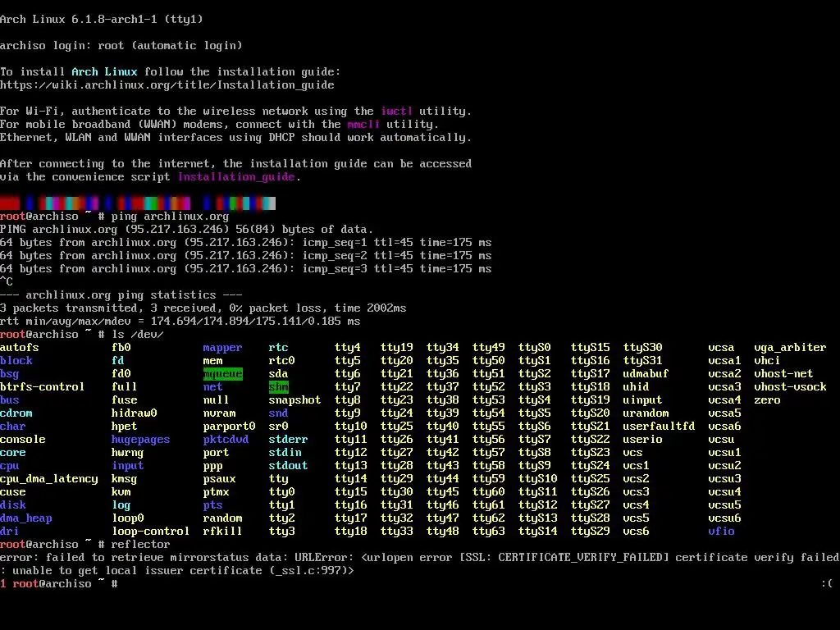This screenshot has width=840, height=630.
Task: Click the 'vga_arbiter' device entry
Action: tap(790, 348)
